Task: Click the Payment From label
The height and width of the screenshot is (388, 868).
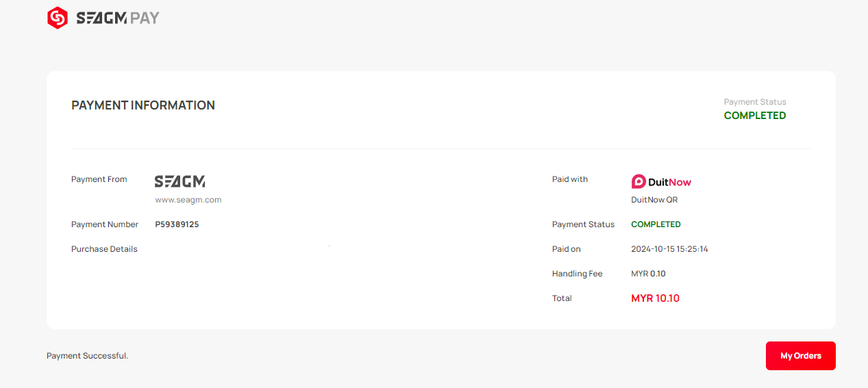Action: point(99,179)
